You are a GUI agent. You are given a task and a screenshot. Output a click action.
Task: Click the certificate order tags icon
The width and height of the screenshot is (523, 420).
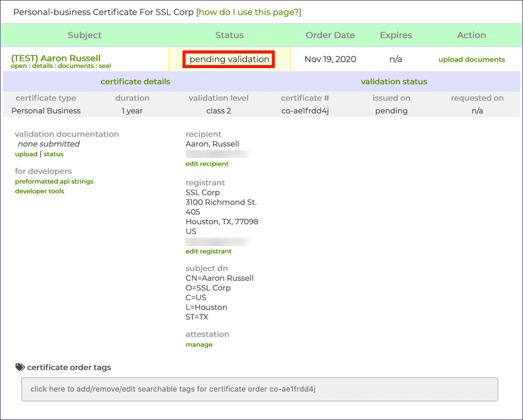pos(20,367)
